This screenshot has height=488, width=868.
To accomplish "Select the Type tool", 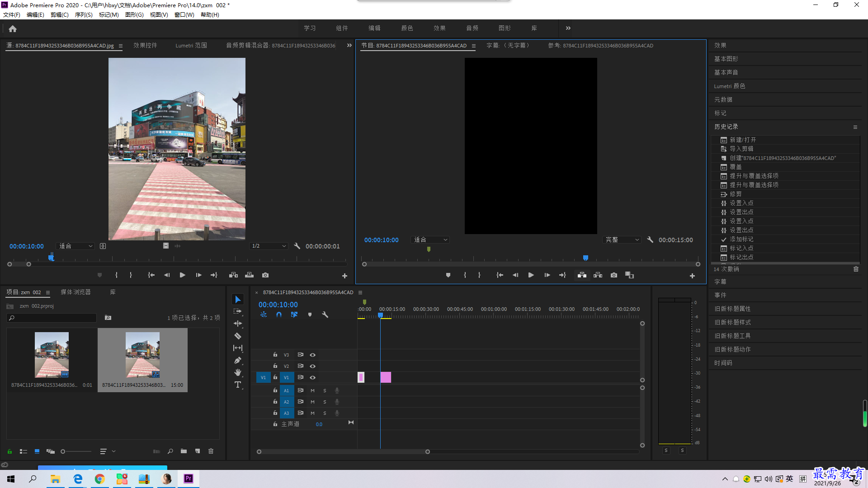I will [238, 385].
